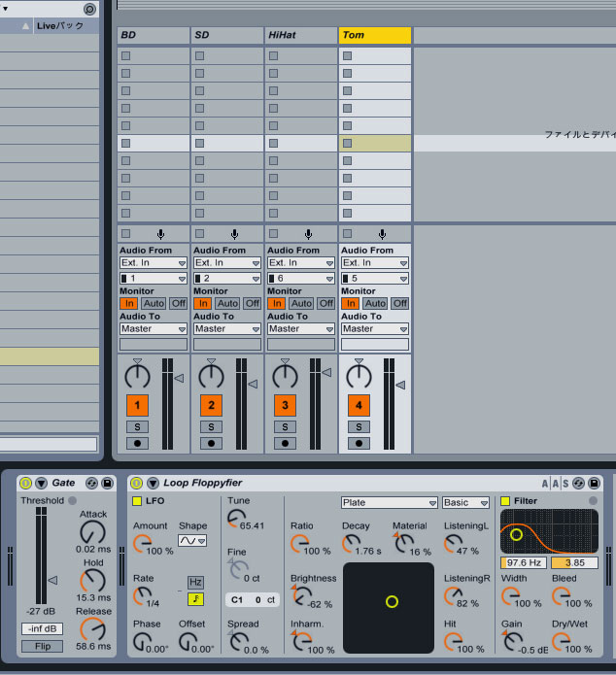The width and height of the screenshot is (616, 675).
Task: Set Tom monitor to Auto
Action: 375,303
